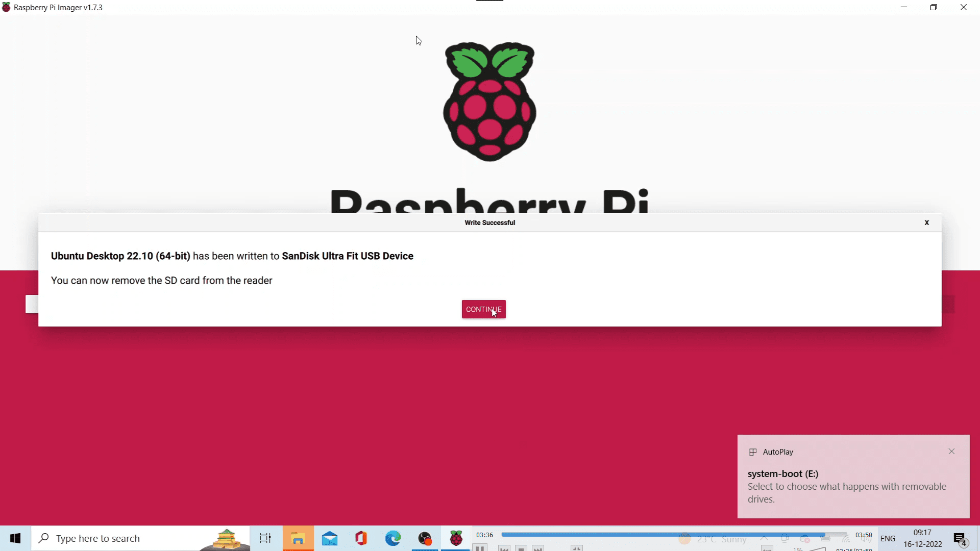Close the Write Successful dialog
Image resolution: width=980 pixels, height=551 pixels.
(x=926, y=222)
